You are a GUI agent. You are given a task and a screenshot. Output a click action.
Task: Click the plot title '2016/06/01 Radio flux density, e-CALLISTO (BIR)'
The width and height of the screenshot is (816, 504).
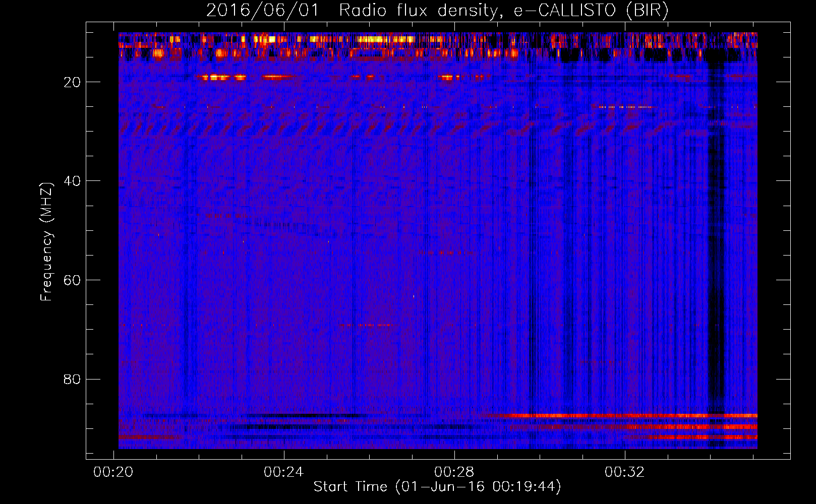[x=437, y=10]
